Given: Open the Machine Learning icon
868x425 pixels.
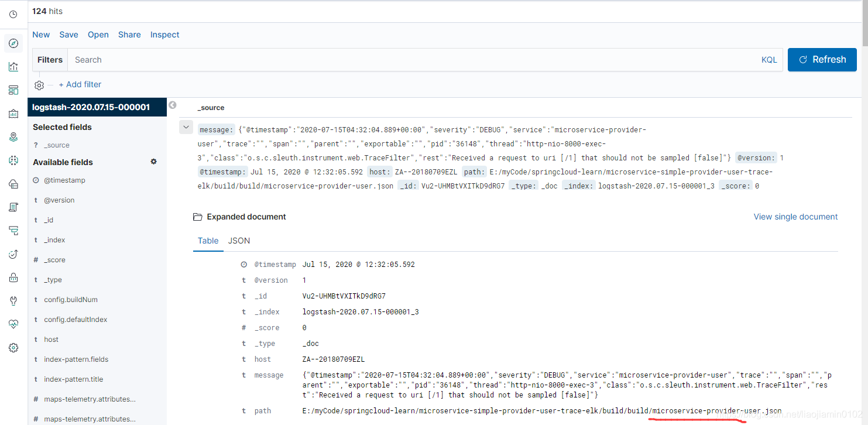Looking at the screenshot, I should click(13, 160).
